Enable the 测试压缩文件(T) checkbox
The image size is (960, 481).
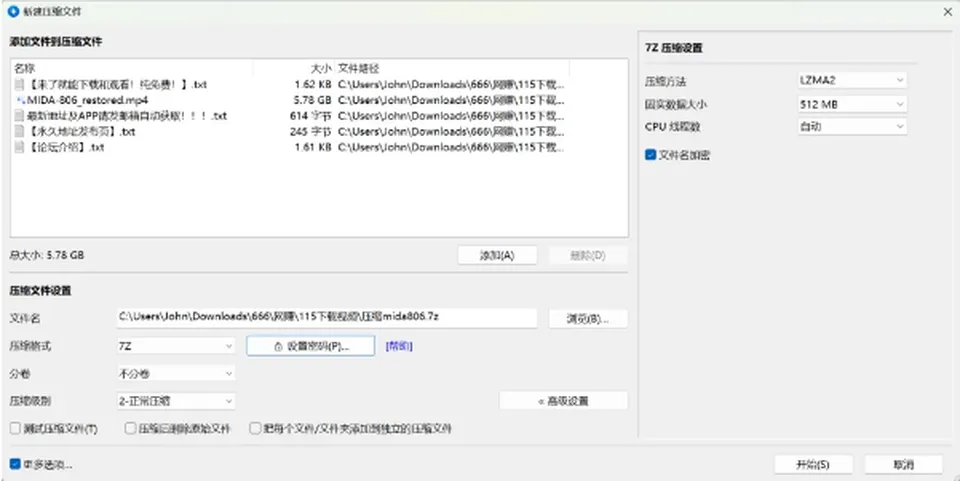[x=15, y=428]
